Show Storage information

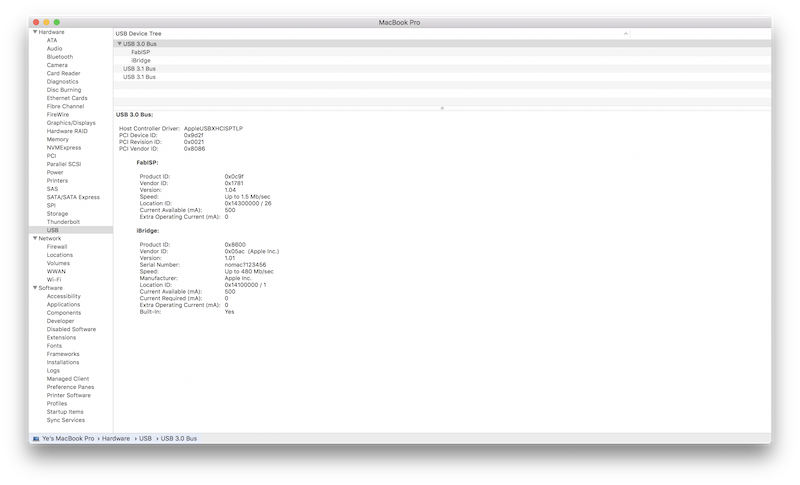57,214
